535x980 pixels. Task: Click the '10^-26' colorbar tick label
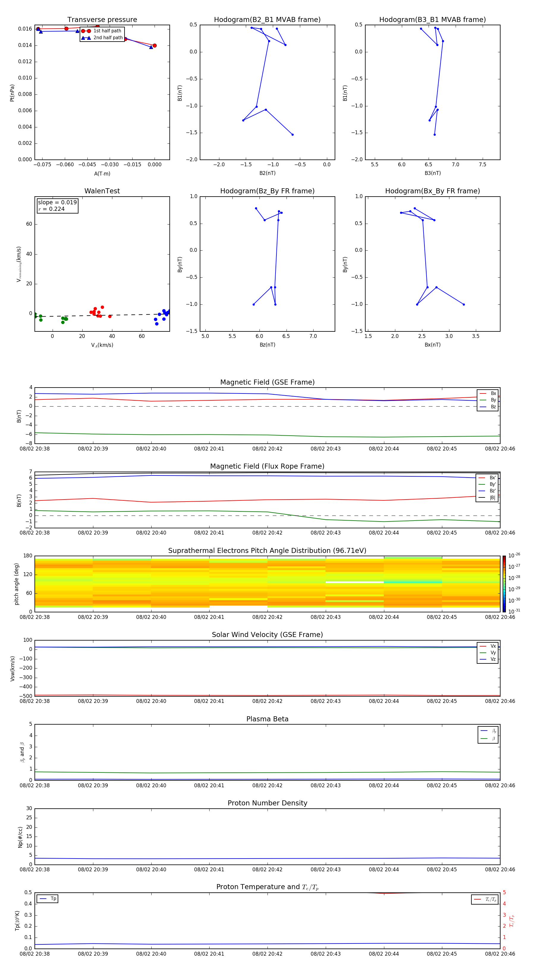click(x=514, y=555)
